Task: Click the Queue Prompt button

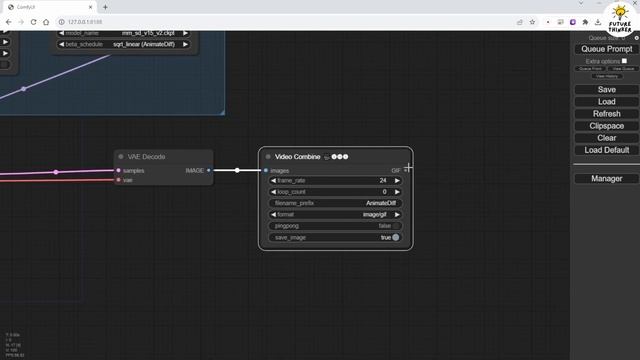Action: pyautogui.click(x=606, y=49)
